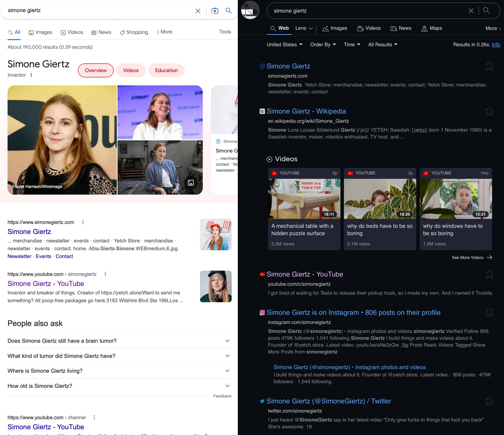504x435 pixels.
Task: Open 'A mechanical table with a hidden puzzle surface' video
Action: tap(304, 209)
